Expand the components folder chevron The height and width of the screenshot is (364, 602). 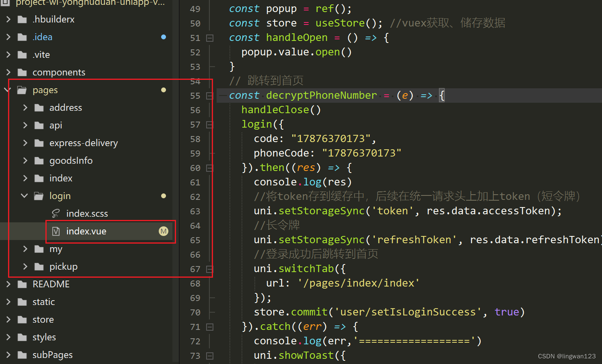coord(8,72)
